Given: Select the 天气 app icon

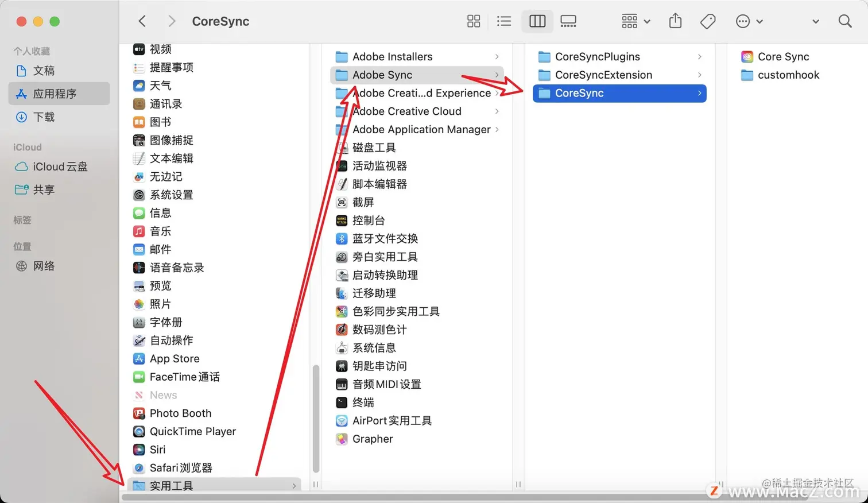Looking at the screenshot, I should 139,86.
